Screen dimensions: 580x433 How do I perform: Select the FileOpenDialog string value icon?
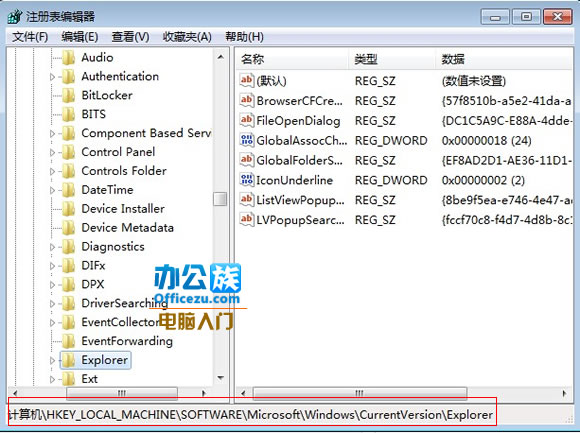pyautogui.click(x=247, y=120)
